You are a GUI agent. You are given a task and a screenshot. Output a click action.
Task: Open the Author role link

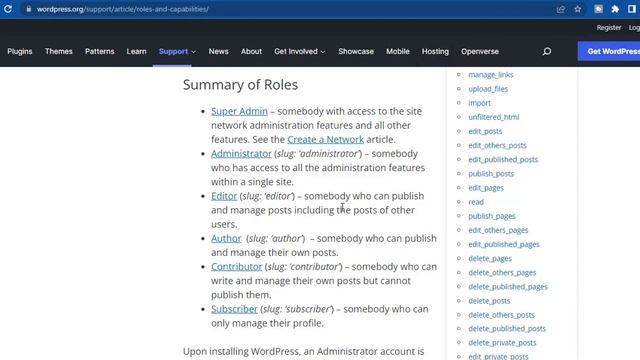(226, 238)
